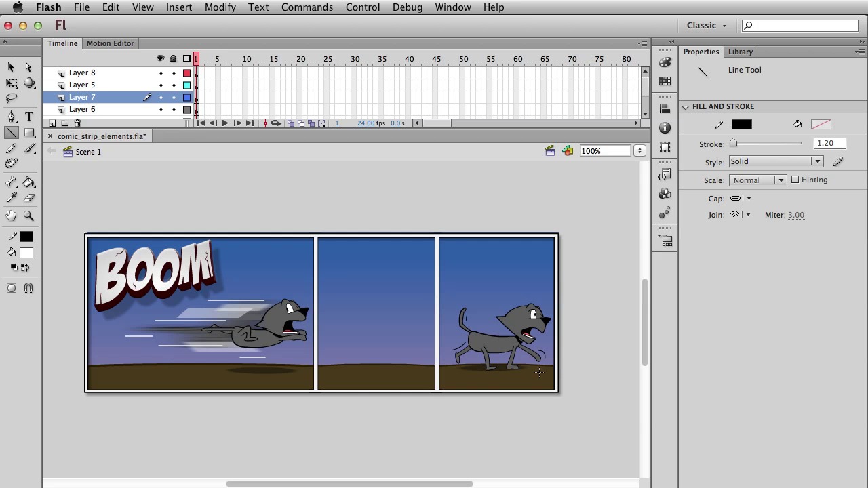
Task: Choose the Hand tool
Action: [x=12, y=216]
